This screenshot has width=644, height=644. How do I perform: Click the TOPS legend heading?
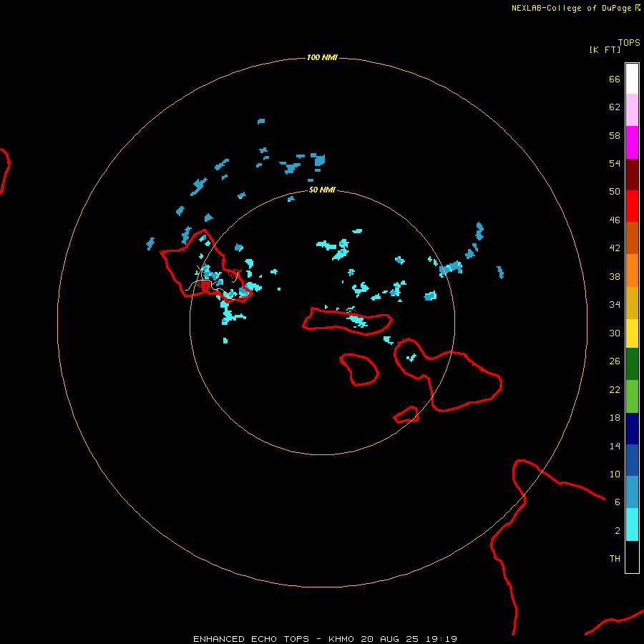pos(629,42)
